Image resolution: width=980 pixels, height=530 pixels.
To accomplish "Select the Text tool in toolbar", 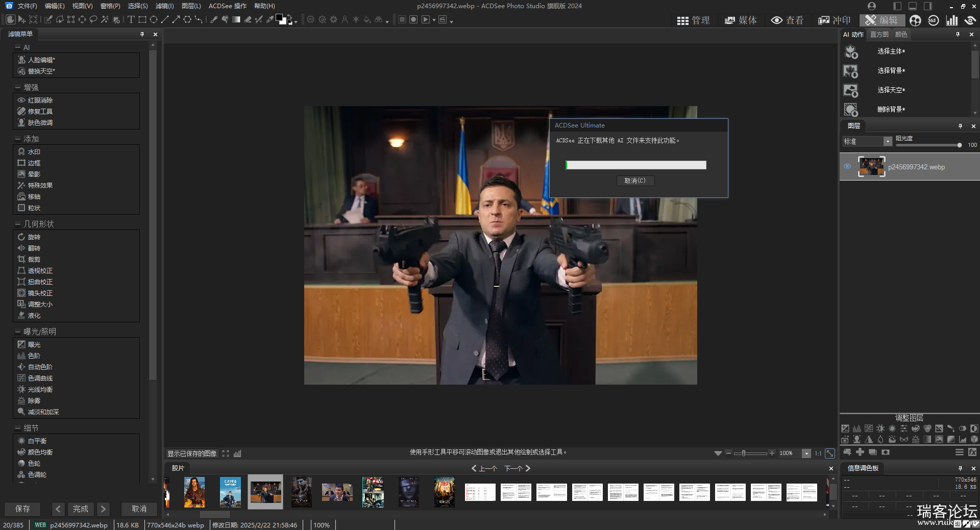I will coord(131,19).
